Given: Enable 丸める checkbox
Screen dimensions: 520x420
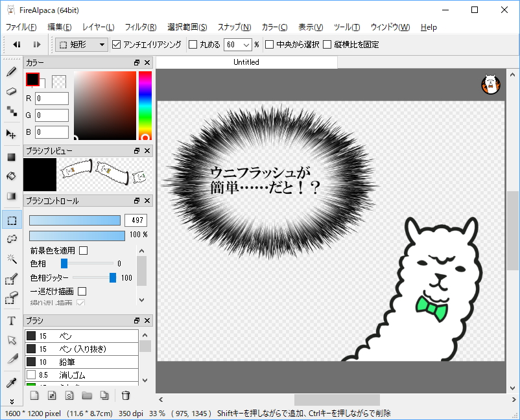Looking at the screenshot, I should point(193,45).
